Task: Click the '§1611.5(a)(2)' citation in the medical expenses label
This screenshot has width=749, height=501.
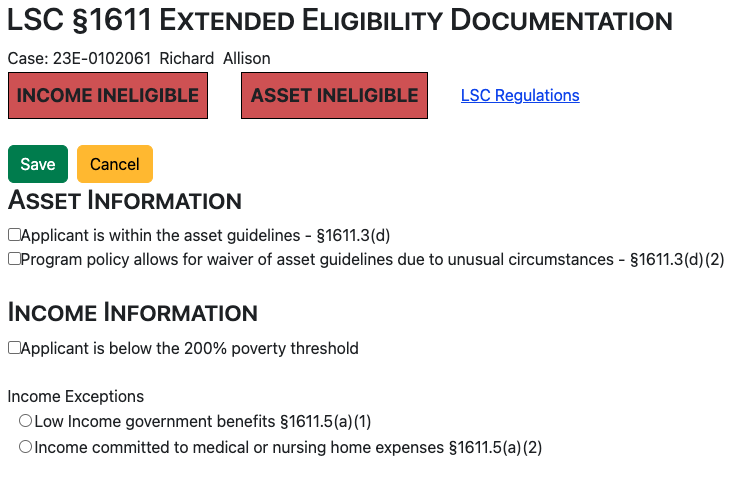Action: pyautogui.click(x=495, y=447)
